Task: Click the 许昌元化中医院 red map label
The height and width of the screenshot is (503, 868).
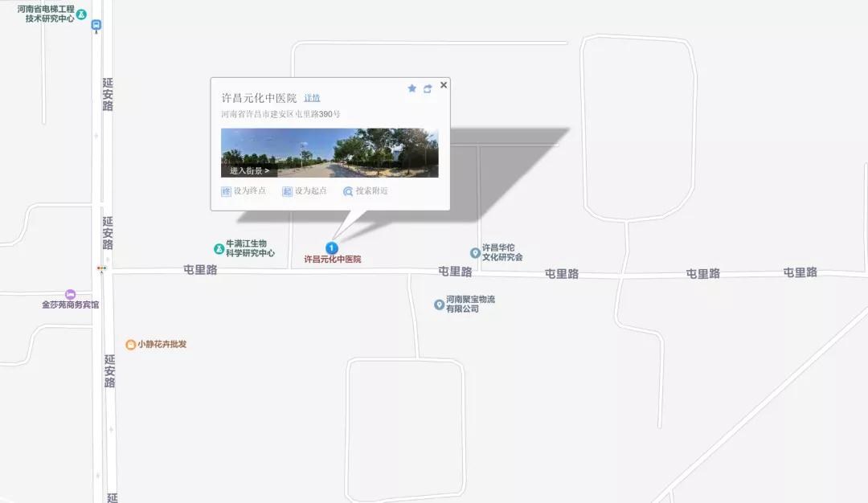Action: [333, 259]
